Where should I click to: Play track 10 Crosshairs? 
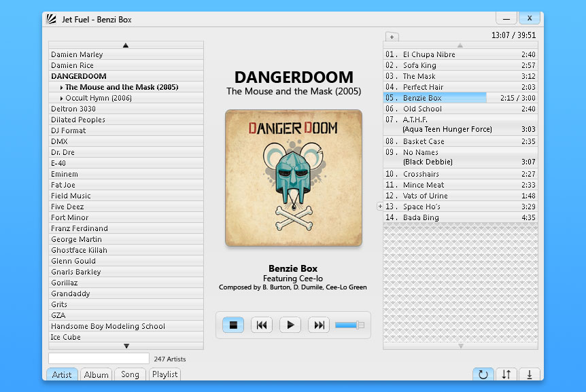460,174
